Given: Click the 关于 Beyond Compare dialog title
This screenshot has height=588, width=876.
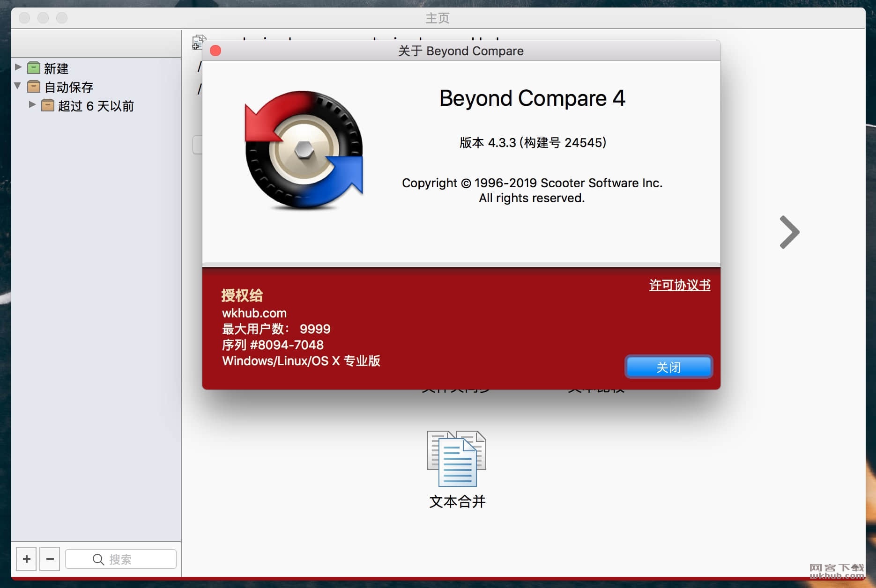Looking at the screenshot, I should [461, 51].
